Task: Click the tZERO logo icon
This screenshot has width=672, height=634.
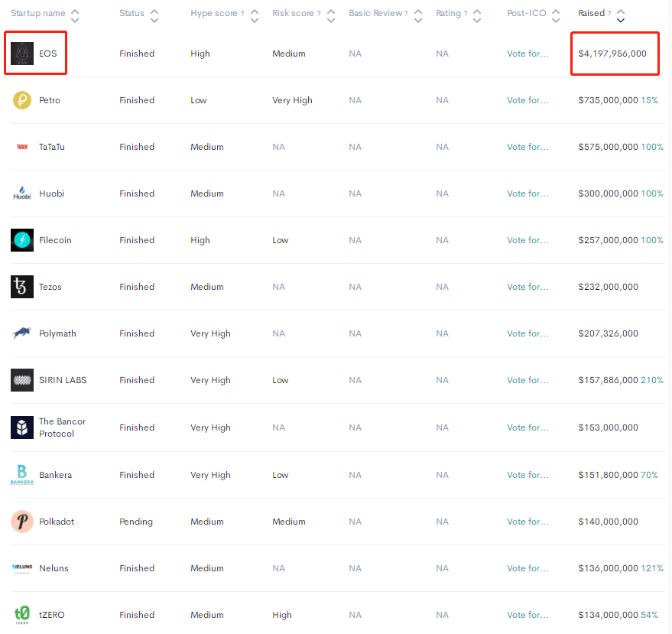Action: click(x=22, y=615)
